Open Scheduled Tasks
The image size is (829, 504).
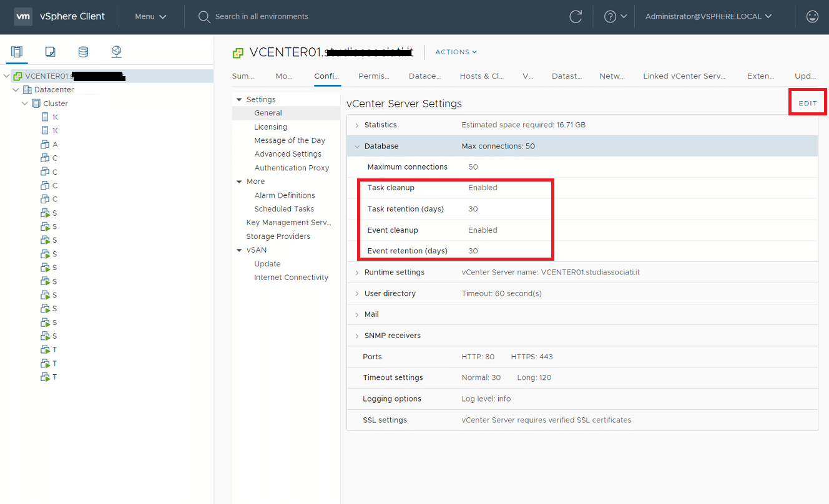click(x=284, y=209)
